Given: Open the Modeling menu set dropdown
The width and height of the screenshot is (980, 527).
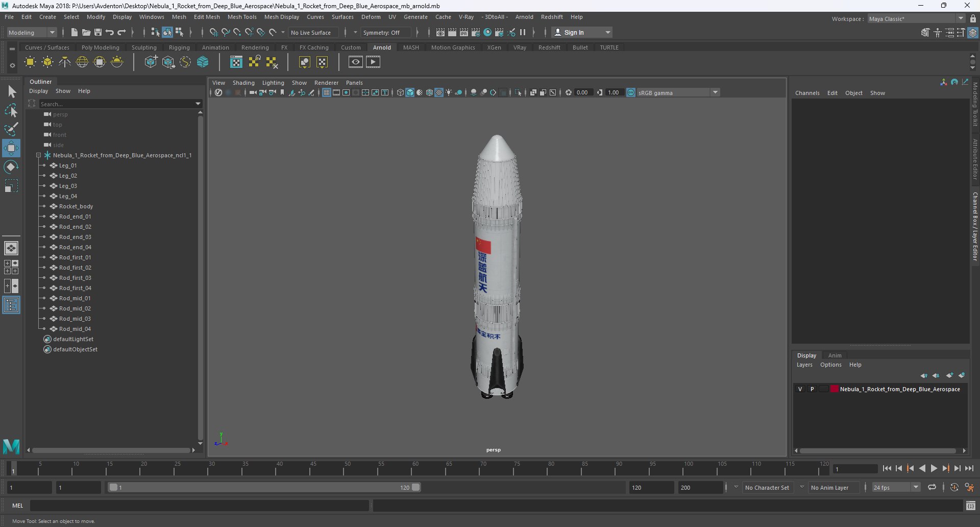Looking at the screenshot, I should click(32, 32).
